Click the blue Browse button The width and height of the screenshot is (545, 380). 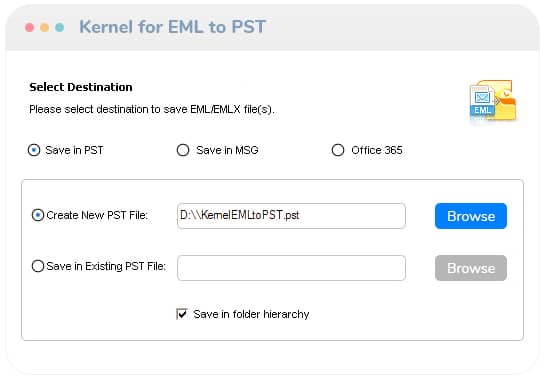coord(471,216)
